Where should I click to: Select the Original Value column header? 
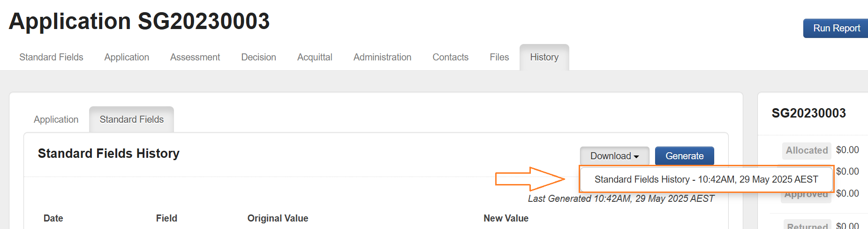pos(278,218)
